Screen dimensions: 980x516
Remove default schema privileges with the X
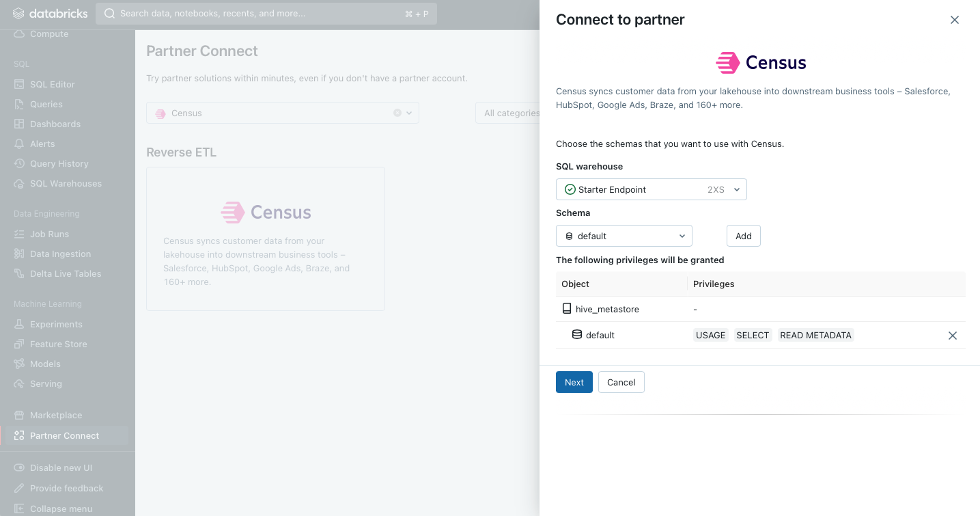click(x=953, y=336)
